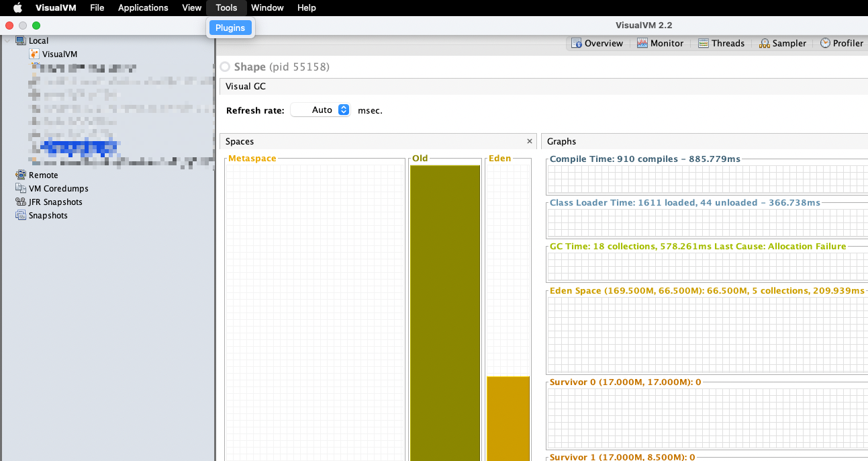Click the highlighted blue application row

click(79, 146)
